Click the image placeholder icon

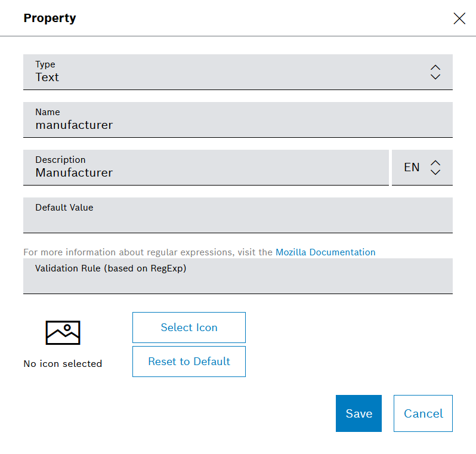[63, 332]
